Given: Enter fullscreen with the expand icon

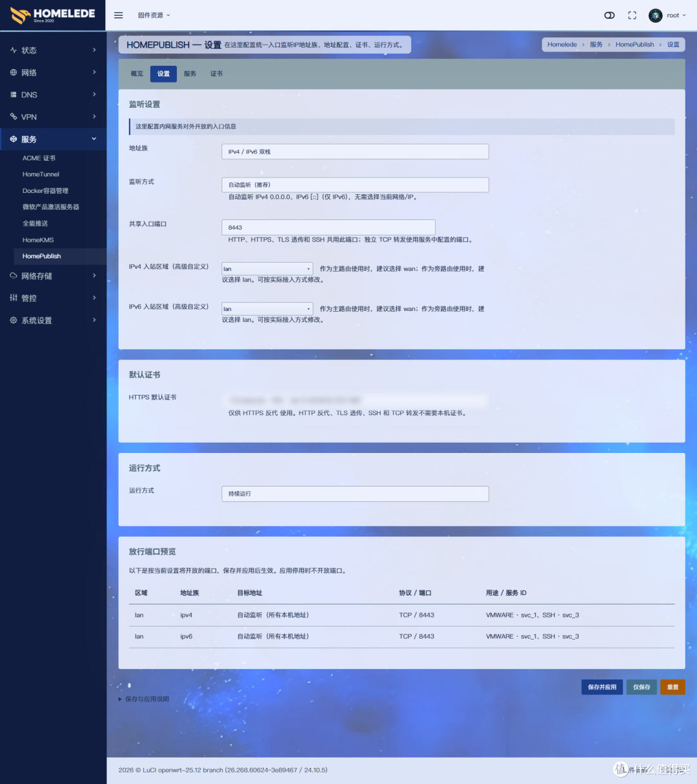Looking at the screenshot, I should (x=632, y=15).
